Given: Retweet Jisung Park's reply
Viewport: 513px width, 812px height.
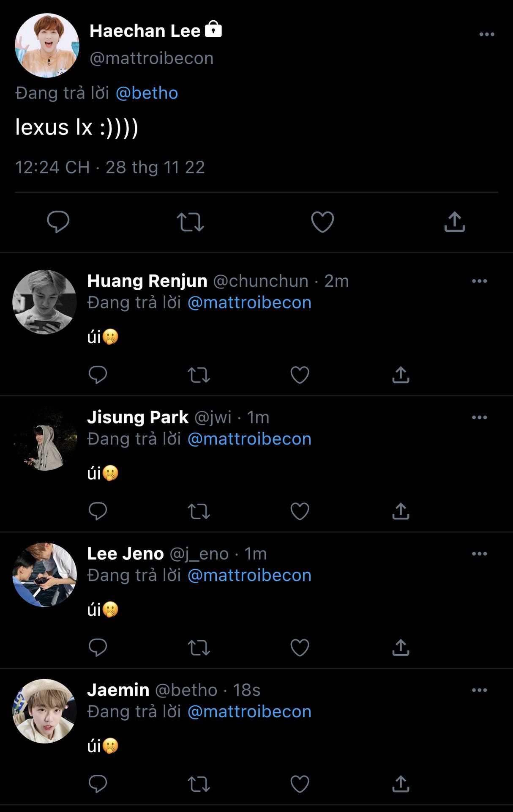Looking at the screenshot, I should tap(199, 511).
